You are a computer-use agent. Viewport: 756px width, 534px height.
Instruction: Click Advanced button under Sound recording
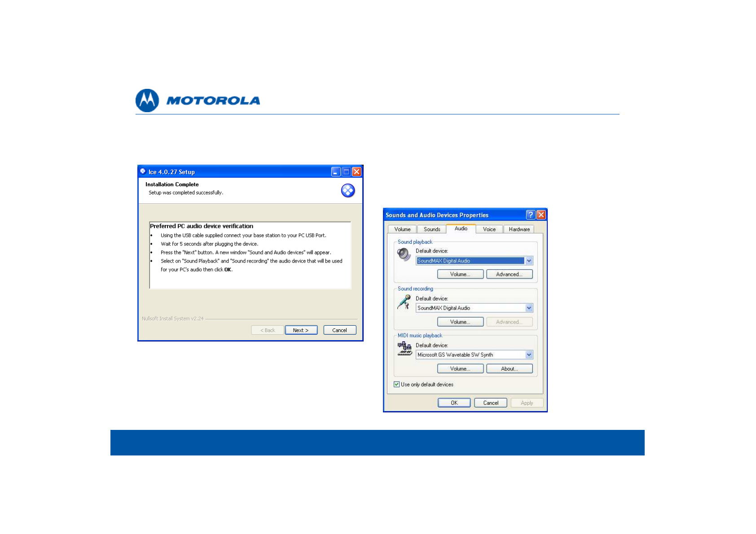509,322
